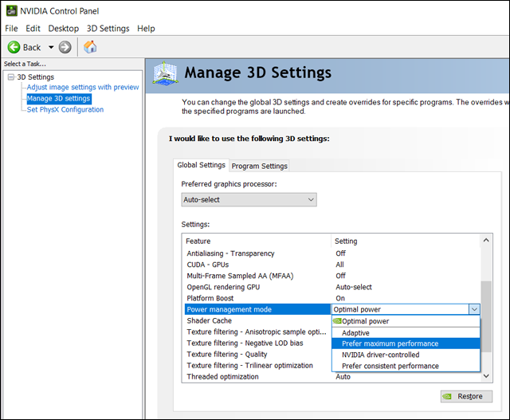Viewport: 510px width, 420px height.
Task: Click the Off value for Antialiasing - Transparency
Action: [340, 253]
